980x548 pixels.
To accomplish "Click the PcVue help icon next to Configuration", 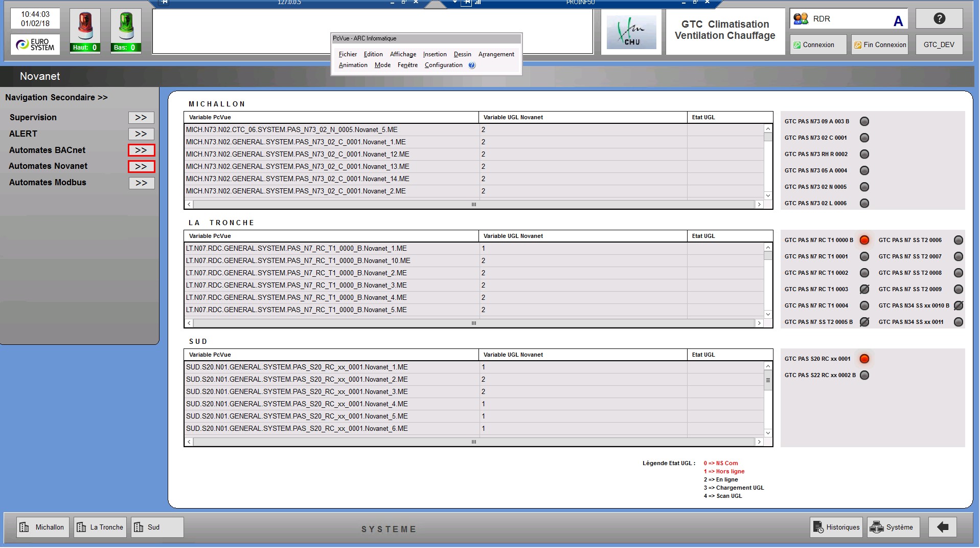I will coord(472,65).
